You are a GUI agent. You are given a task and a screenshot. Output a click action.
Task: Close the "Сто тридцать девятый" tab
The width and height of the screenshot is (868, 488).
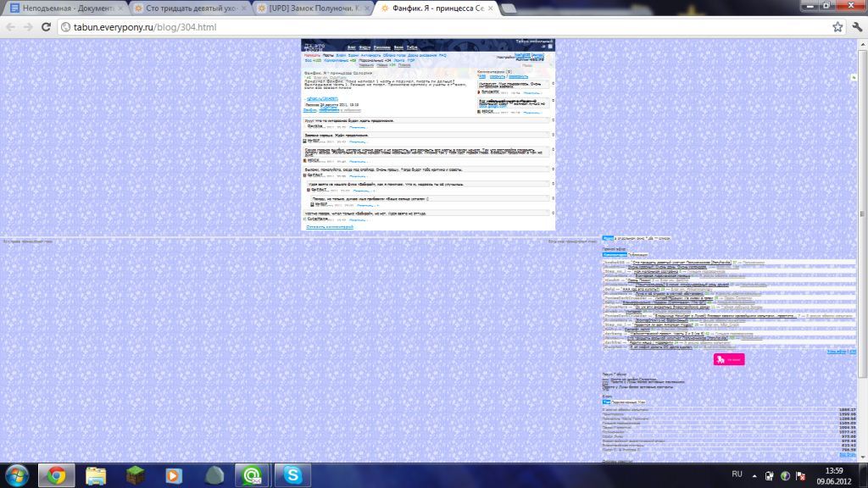pyautogui.click(x=244, y=8)
